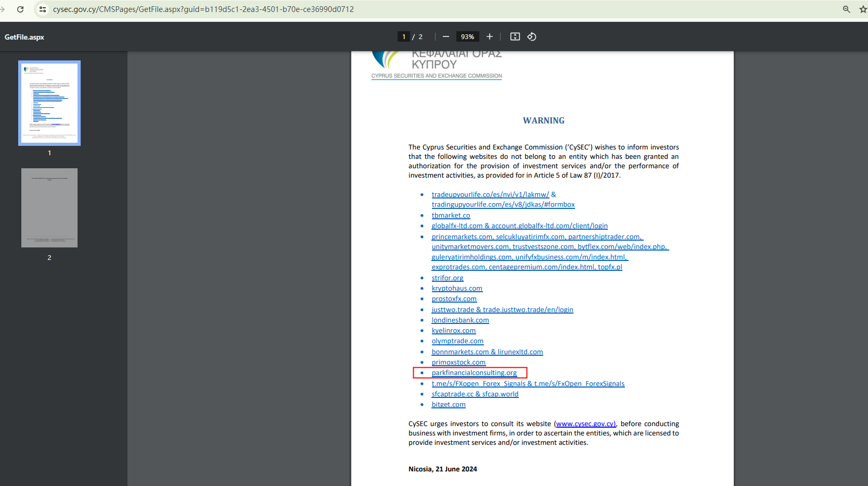Viewport: 868px width, 486px height.
Task: Open the strifor.org link
Action: (x=447, y=278)
